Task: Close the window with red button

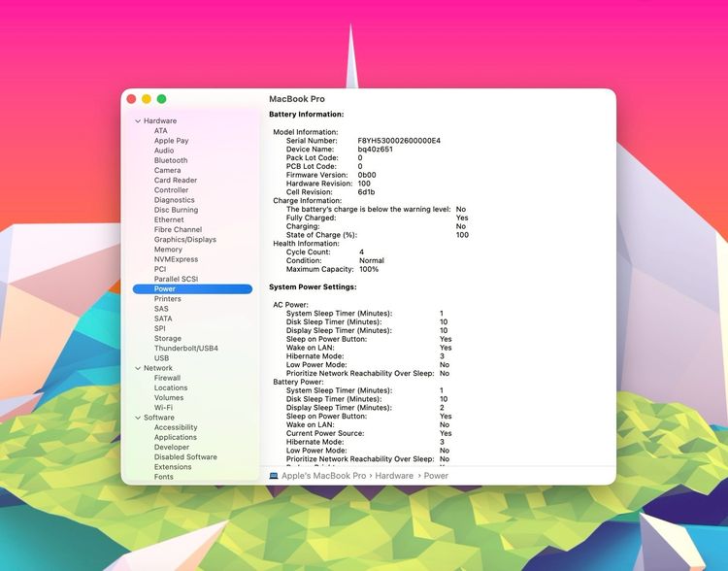Action: 131,99
